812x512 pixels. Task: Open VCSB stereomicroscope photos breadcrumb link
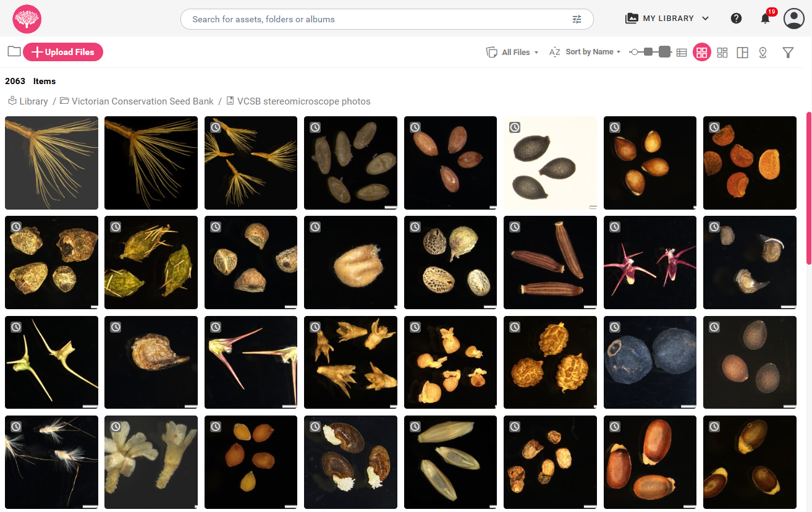(304, 101)
